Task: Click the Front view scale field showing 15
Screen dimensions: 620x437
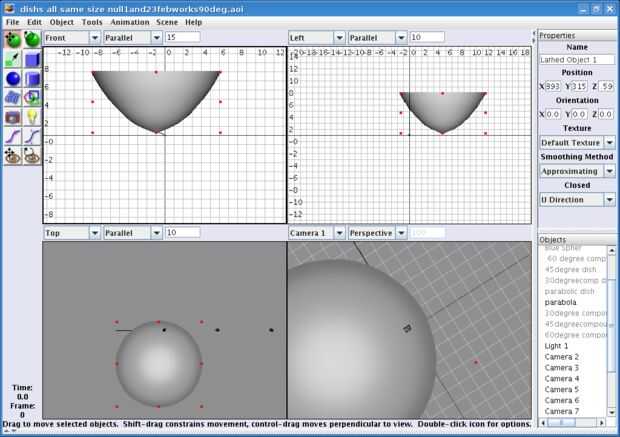Action: (182, 37)
